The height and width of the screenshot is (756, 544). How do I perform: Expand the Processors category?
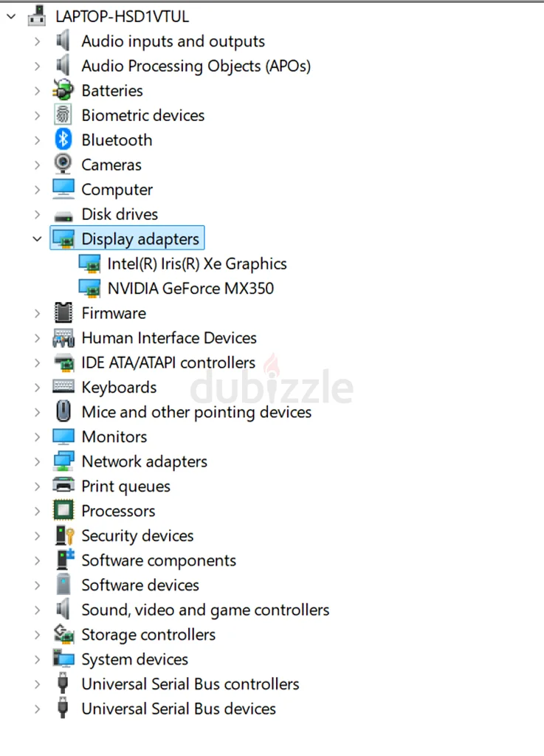[37, 511]
